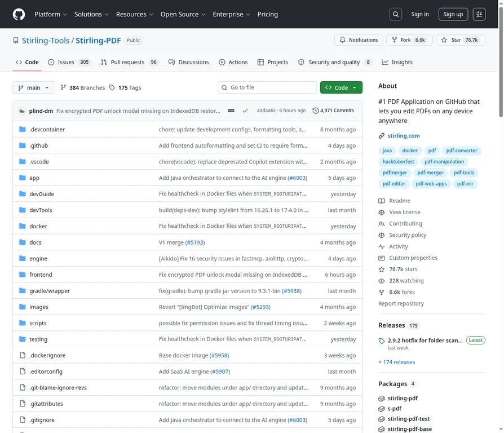Click the 228 watching link
504x433 pixels.
pyautogui.click(x=401, y=281)
